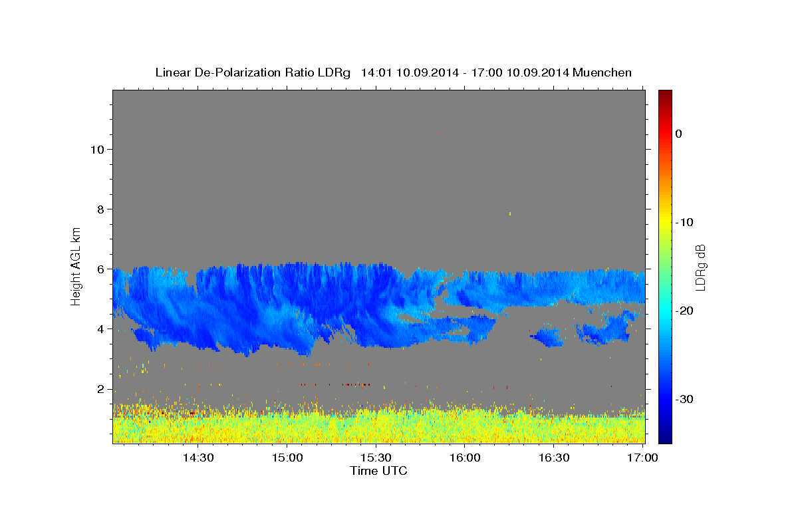Image resolution: width=798 pixels, height=532 pixels.
Task: Click the 16:00 time tick label
Action: (x=465, y=458)
